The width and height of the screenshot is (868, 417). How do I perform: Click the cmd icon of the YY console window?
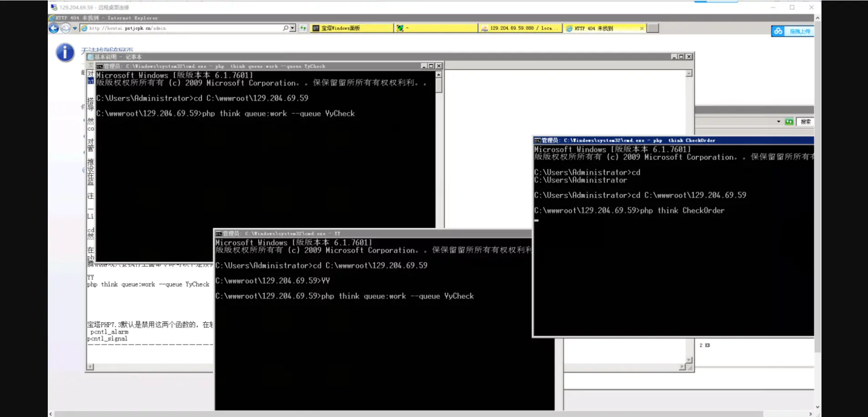pos(218,234)
